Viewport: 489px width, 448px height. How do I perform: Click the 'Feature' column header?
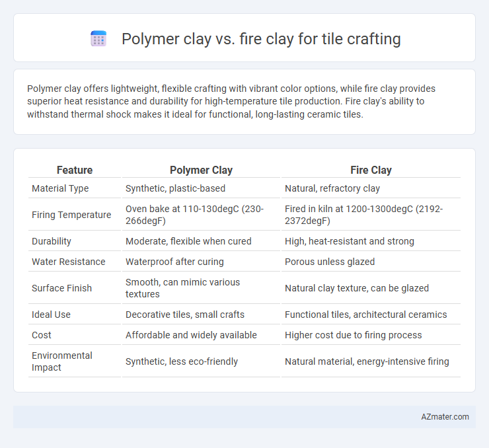coord(75,170)
